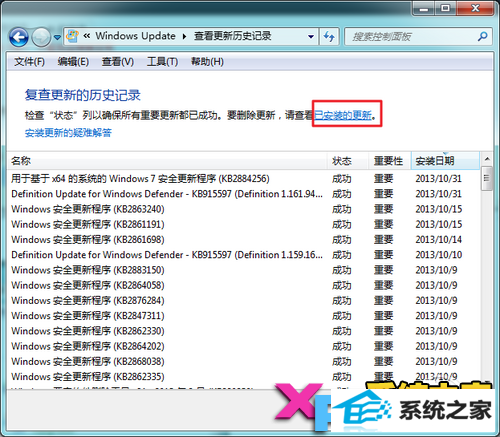Image resolution: width=500 pixels, height=437 pixels.
Task: Click the magnifier search icon
Action: click(483, 36)
